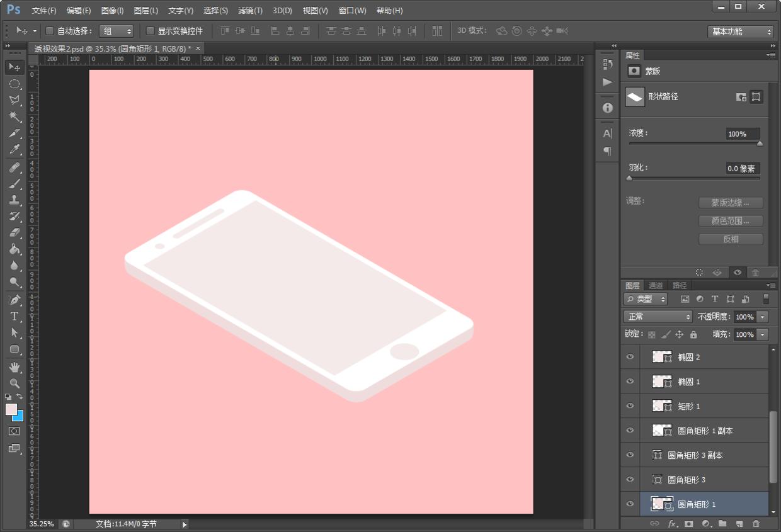Select the Magic Wand tool
781x532 pixels.
pyautogui.click(x=14, y=116)
